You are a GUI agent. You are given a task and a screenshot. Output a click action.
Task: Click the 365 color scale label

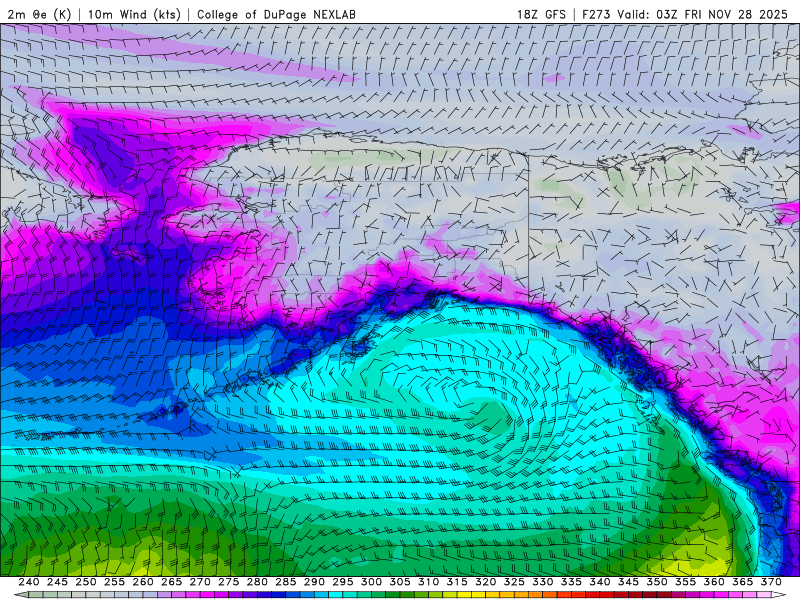coord(743,582)
